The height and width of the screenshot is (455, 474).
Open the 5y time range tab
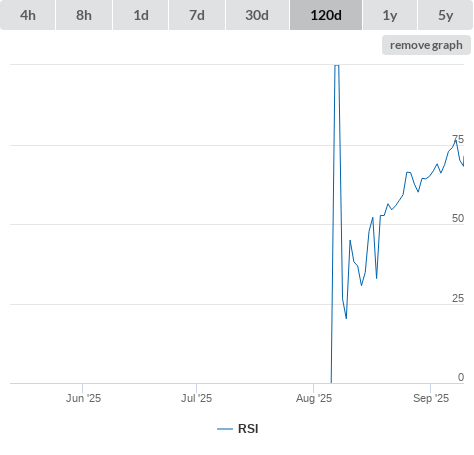(x=445, y=15)
